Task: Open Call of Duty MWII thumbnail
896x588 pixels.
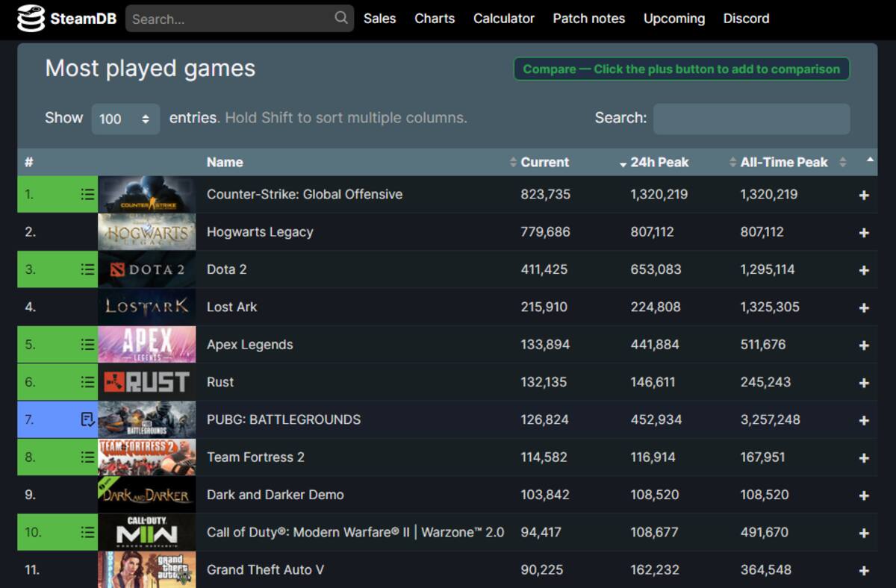Action: coord(147,532)
